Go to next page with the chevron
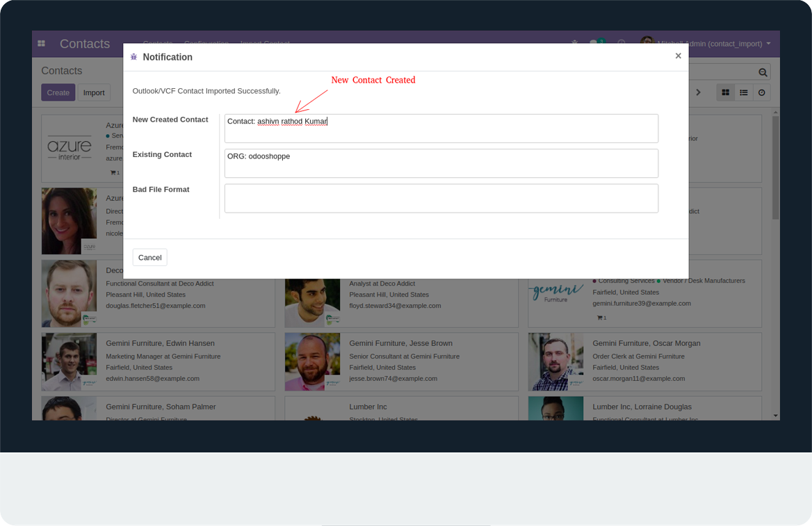 (x=698, y=92)
